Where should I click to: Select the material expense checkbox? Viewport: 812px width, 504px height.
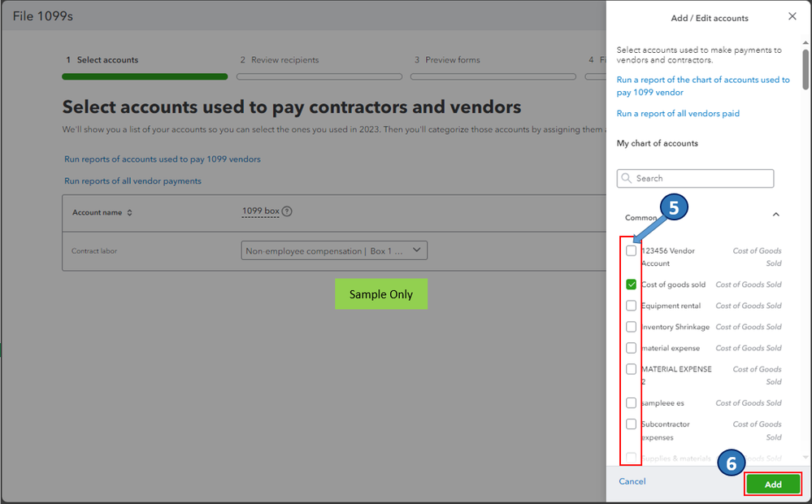click(632, 348)
